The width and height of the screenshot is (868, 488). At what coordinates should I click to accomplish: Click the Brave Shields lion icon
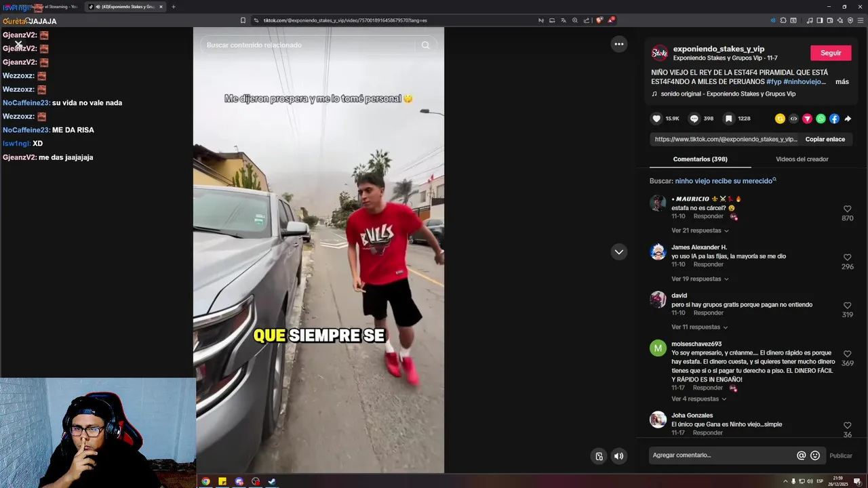click(599, 20)
